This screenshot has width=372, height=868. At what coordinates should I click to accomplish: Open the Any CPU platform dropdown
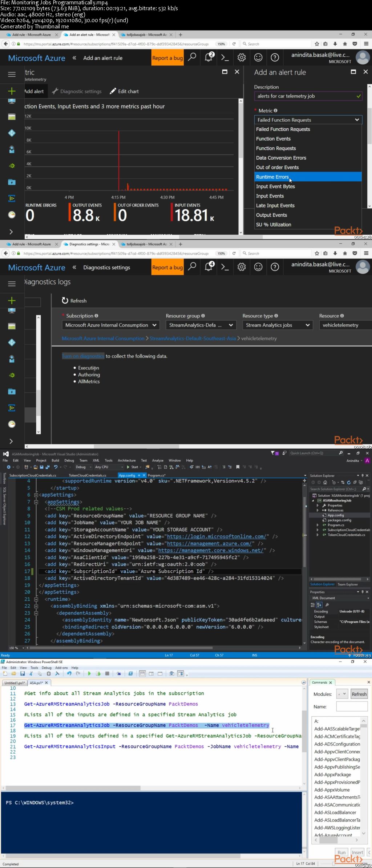pyautogui.click(x=109, y=467)
